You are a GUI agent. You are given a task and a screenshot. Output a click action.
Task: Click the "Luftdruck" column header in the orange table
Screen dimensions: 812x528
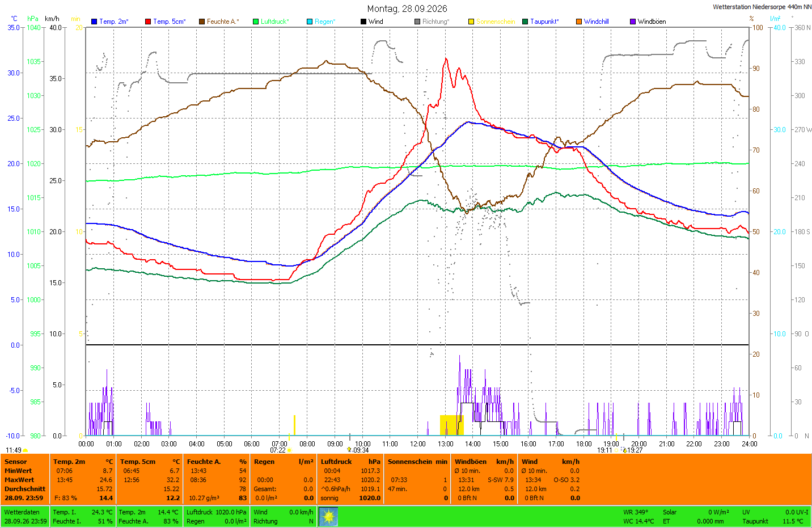click(336, 462)
